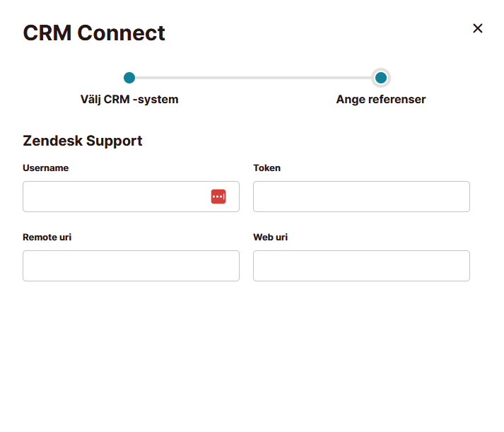504x432 pixels.
Task: Click the Username field label
Action: click(x=46, y=168)
